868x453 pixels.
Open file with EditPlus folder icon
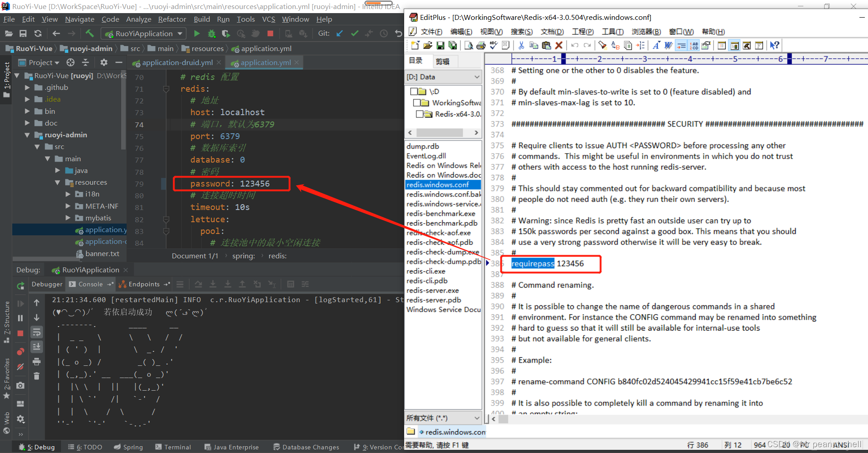(428, 45)
